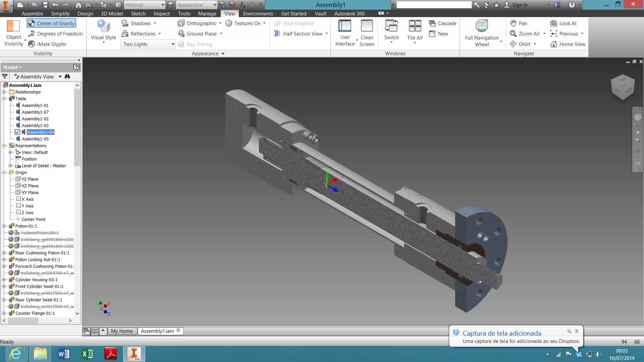Select Assembly1-07 in the Table list
Screen dimensions: 644x362
pyautogui.click(x=35, y=112)
